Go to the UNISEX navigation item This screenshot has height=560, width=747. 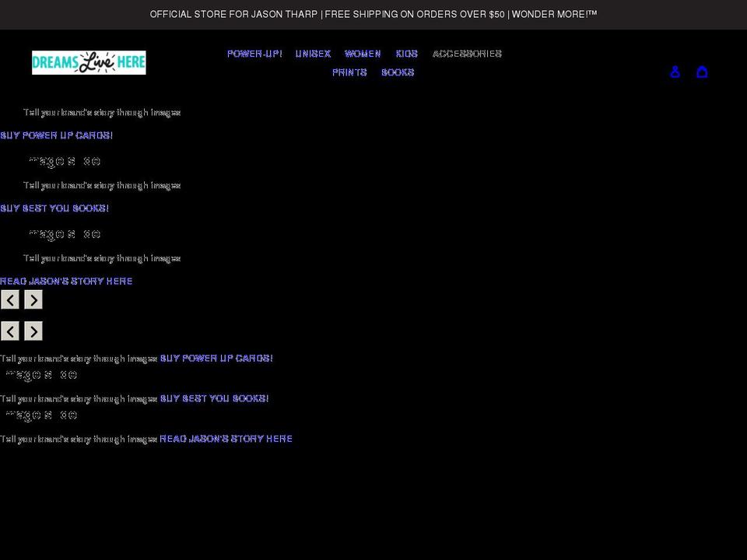(313, 54)
